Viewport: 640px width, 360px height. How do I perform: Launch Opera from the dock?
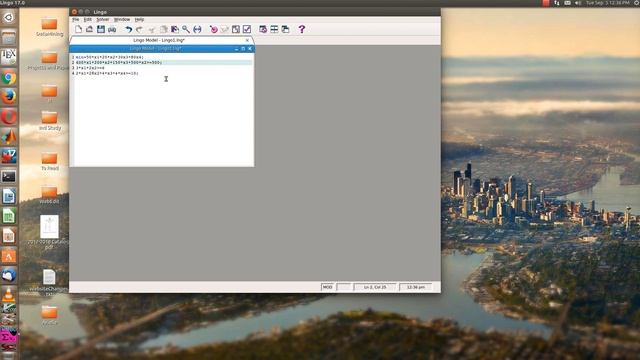[x=9, y=117]
